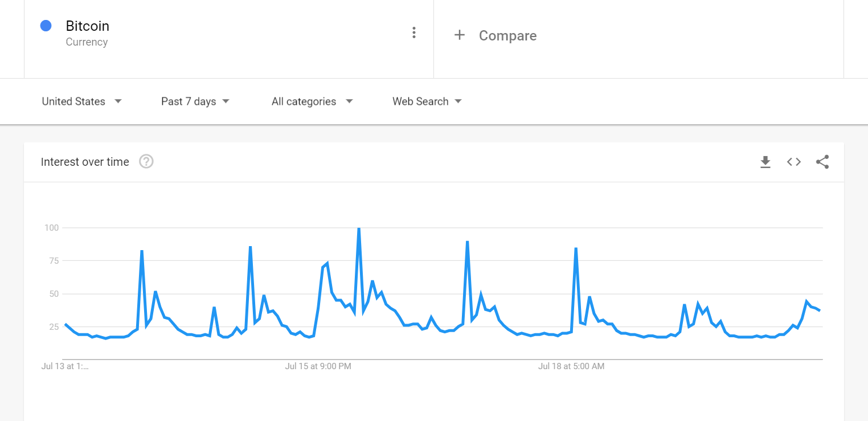Click the Interest over time heading
868x421 pixels.
click(x=85, y=162)
